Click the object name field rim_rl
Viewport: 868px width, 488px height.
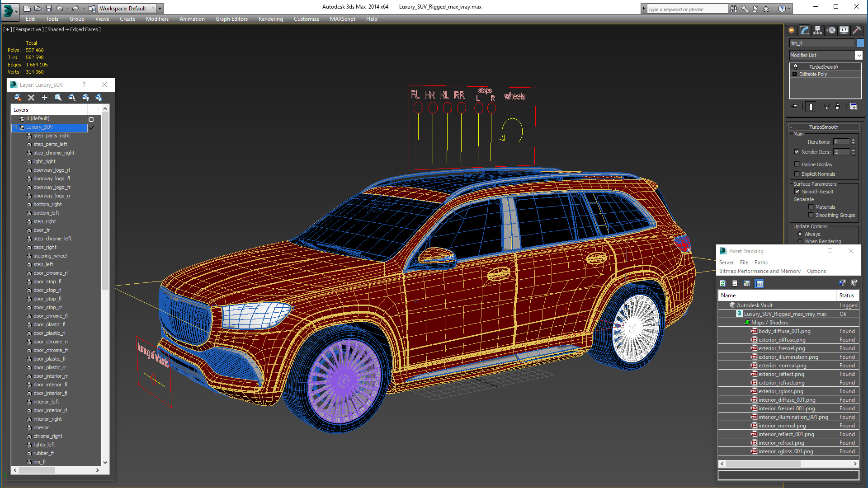tap(822, 43)
